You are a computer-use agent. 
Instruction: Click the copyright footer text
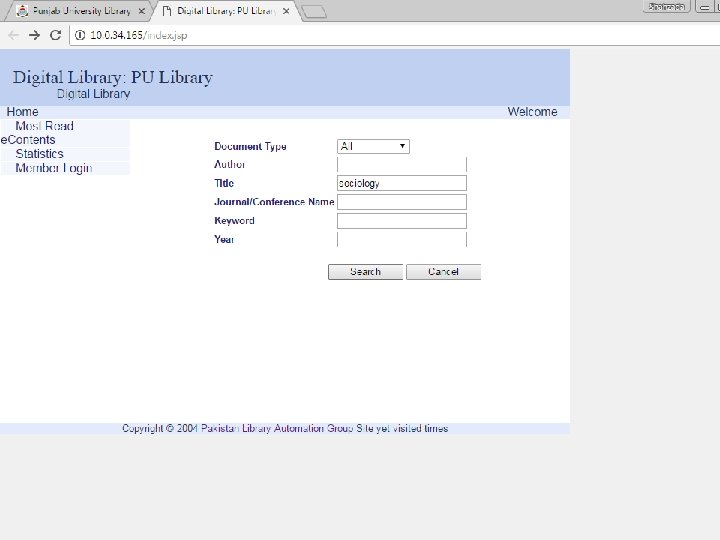(x=285, y=428)
